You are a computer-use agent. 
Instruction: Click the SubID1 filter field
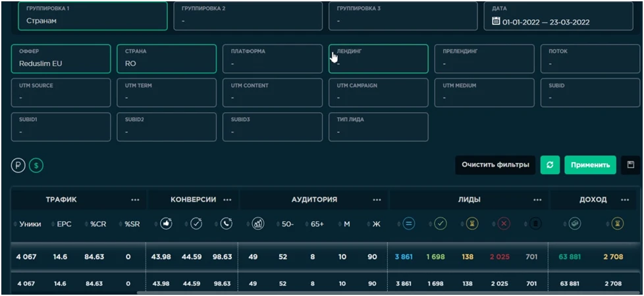61,127
